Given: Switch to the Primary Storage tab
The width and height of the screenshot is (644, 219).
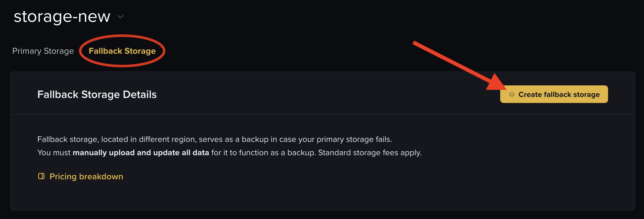Looking at the screenshot, I should pyautogui.click(x=43, y=51).
